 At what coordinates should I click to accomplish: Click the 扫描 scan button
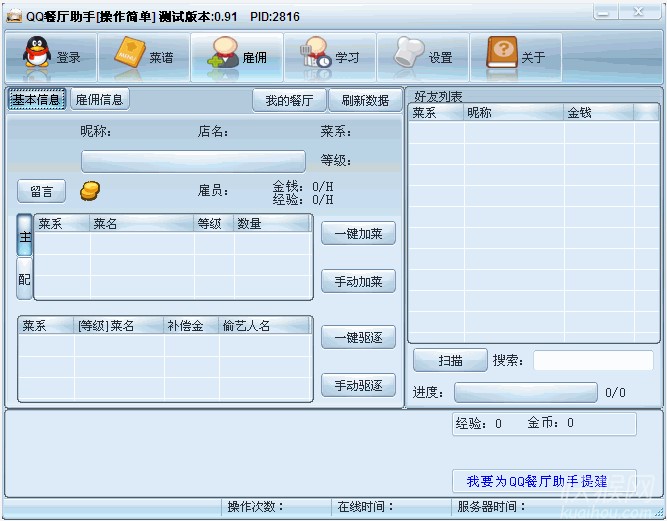450,360
